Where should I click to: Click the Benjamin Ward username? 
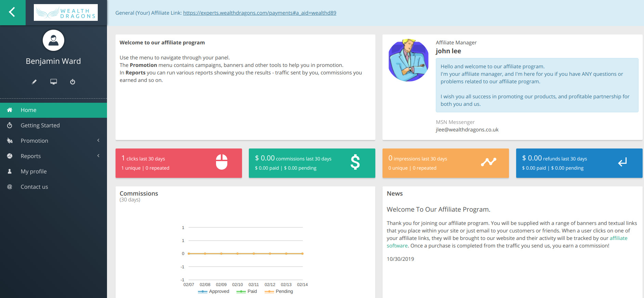[x=53, y=61]
